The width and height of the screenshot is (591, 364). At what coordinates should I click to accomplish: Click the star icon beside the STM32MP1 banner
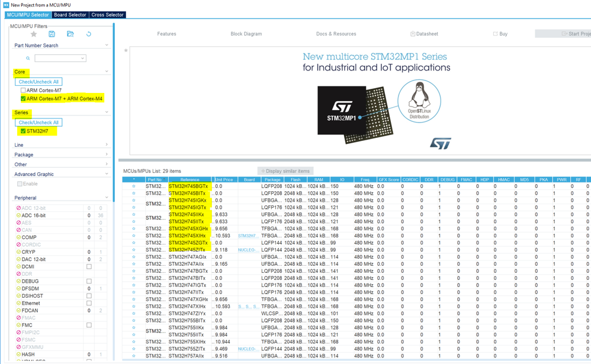(126, 50)
